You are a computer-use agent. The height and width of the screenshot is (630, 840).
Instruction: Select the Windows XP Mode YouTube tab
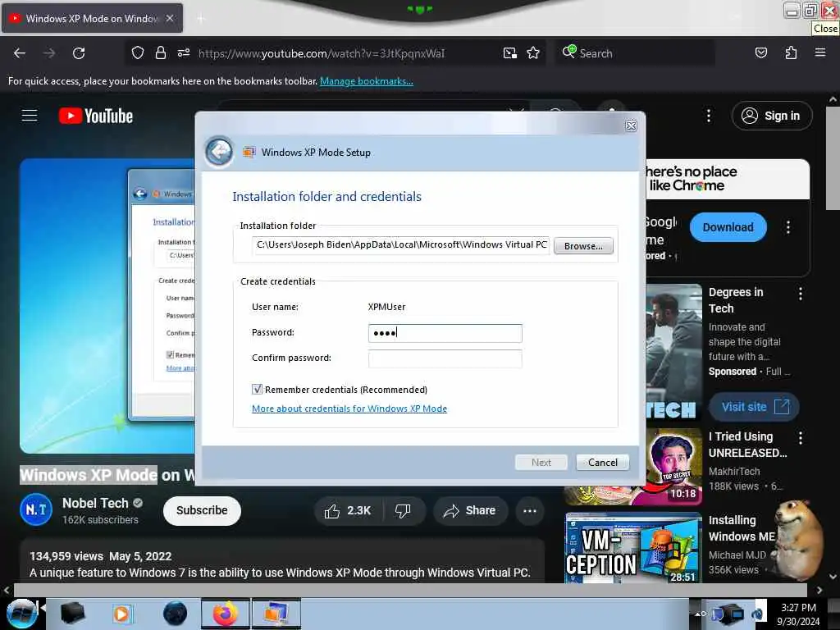tap(91, 18)
